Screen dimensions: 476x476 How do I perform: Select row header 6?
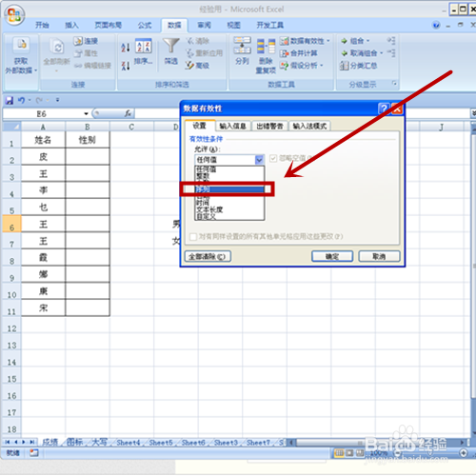[x=11, y=224]
